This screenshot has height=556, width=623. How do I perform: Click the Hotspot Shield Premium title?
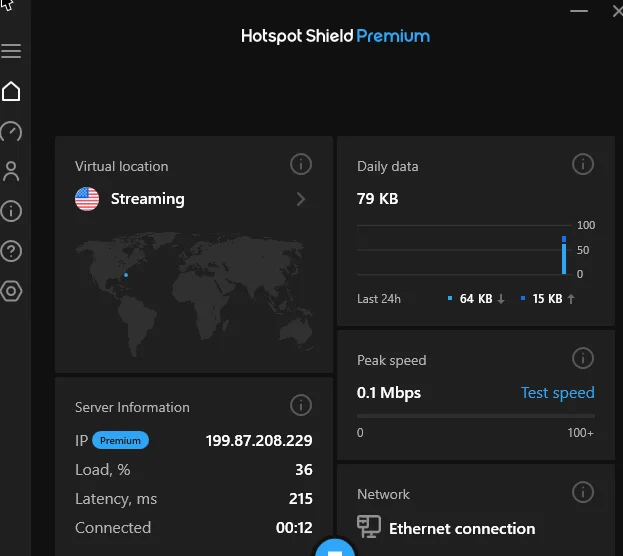tap(335, 36)
